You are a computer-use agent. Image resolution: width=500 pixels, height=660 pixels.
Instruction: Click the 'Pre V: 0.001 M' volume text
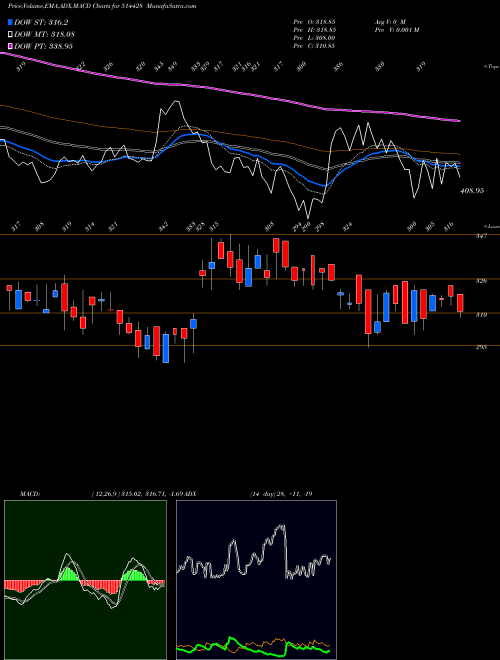(396, 30)
